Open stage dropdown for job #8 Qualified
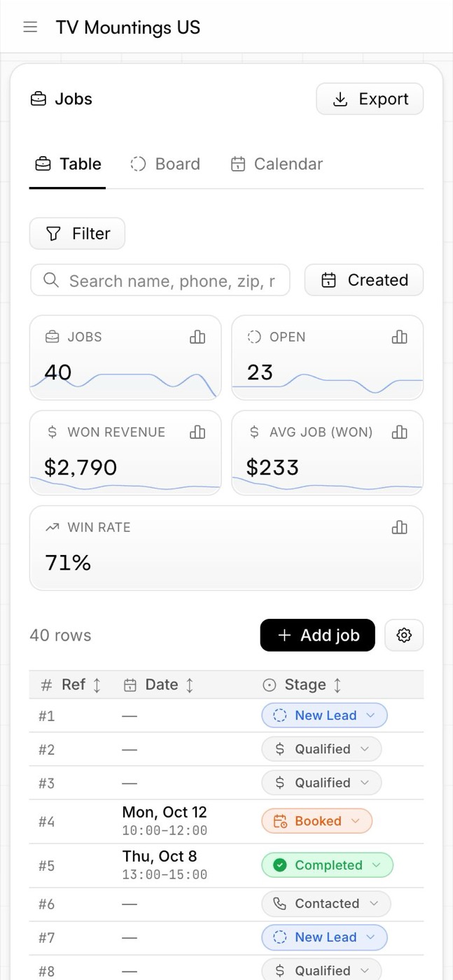Screen dimensions: 453x980 [321, 971]
